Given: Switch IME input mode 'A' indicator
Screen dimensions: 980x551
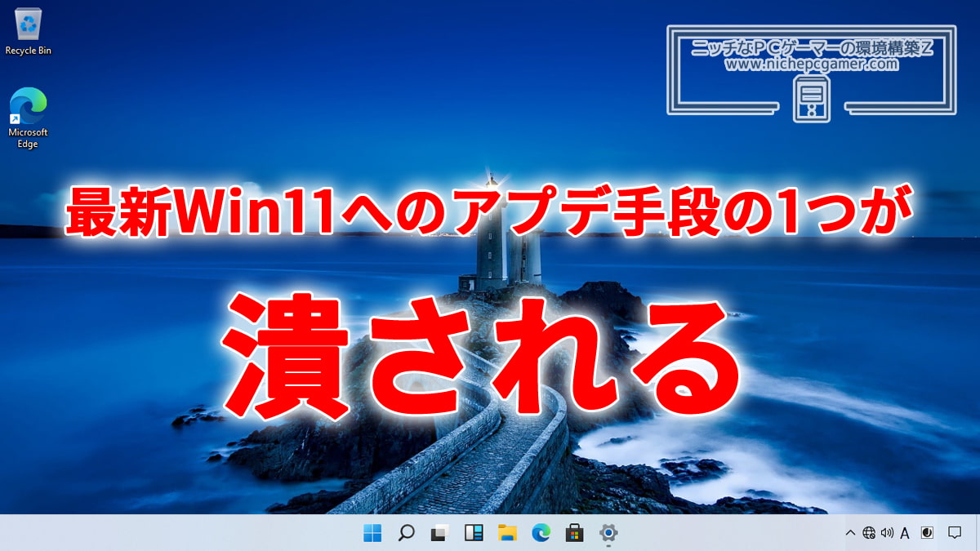Looking at the screenshot, I should point(905,533).
